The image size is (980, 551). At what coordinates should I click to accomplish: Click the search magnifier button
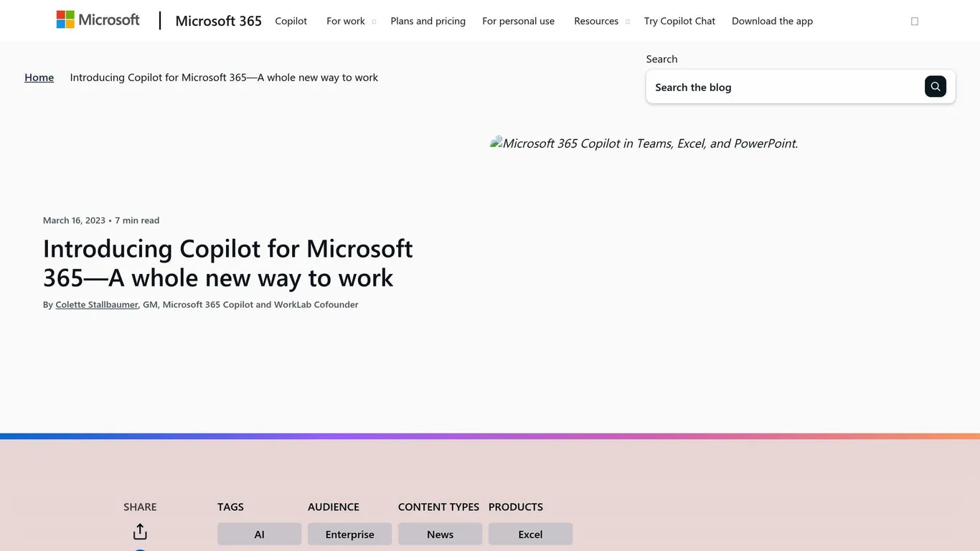click(x=935, y=87)
